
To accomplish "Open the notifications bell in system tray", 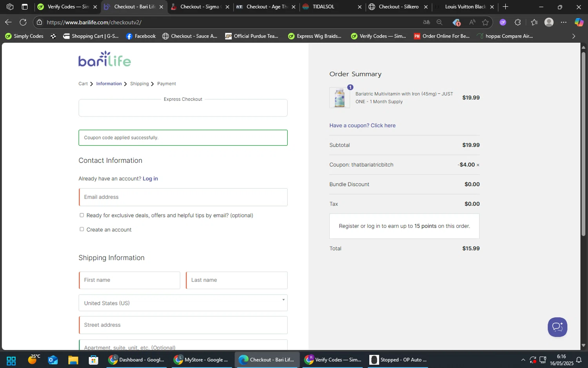I will (579, 360).
